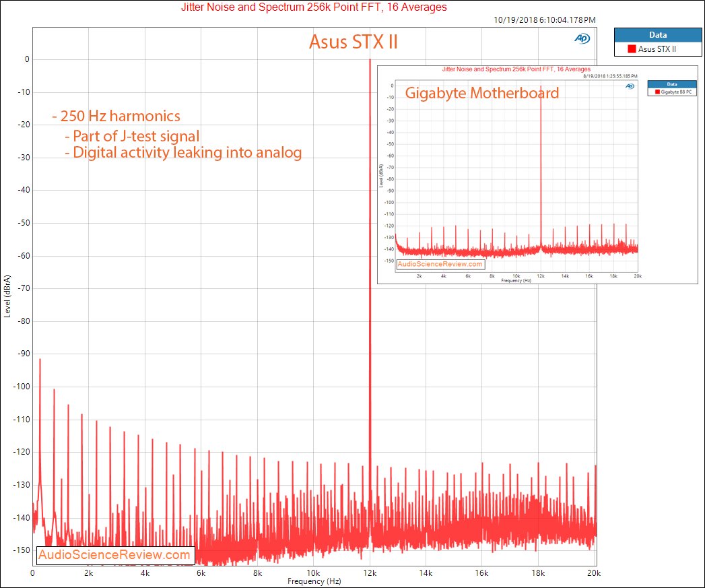This screenshot has height=588, width=705.
Task: Click the -110 tick on the main level axis
Action: click(x=22, y=420)
